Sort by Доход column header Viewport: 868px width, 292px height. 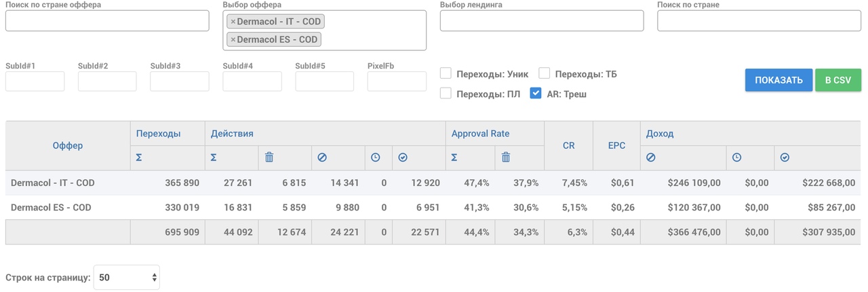pyautogui.click(x=660, y=134)
